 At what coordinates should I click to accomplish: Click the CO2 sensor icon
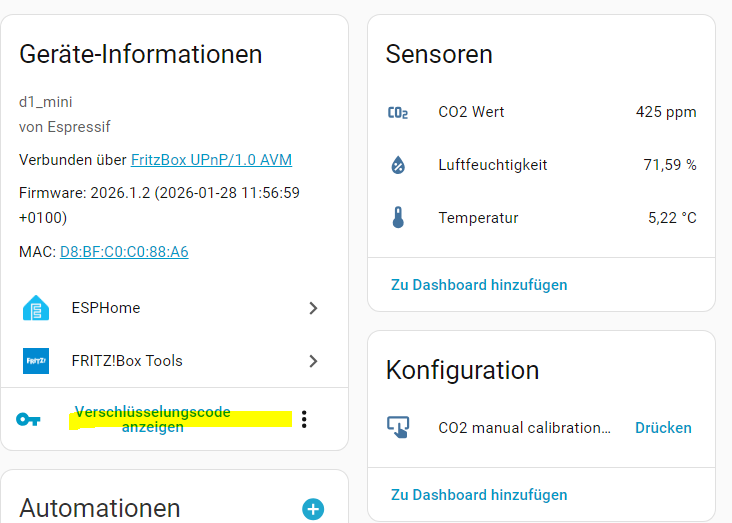(398, 113)
